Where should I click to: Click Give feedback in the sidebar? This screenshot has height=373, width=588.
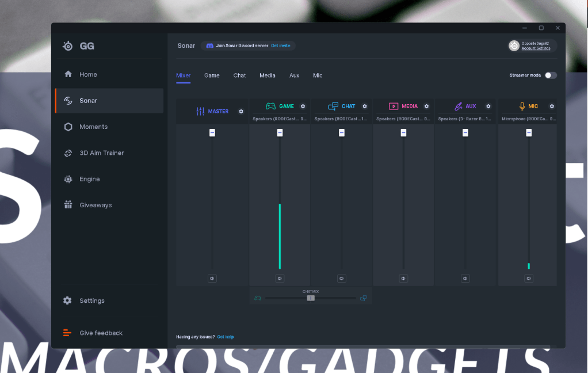coord(109,333)
